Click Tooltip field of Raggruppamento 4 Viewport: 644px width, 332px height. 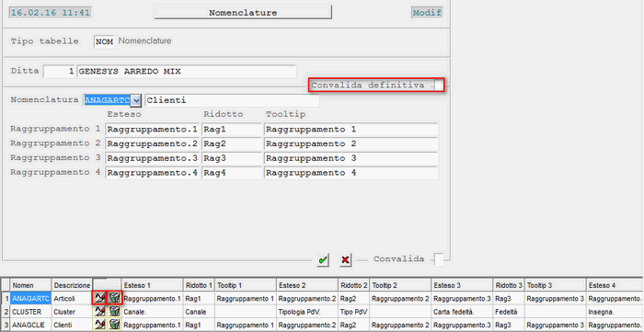tap(351, 173)
